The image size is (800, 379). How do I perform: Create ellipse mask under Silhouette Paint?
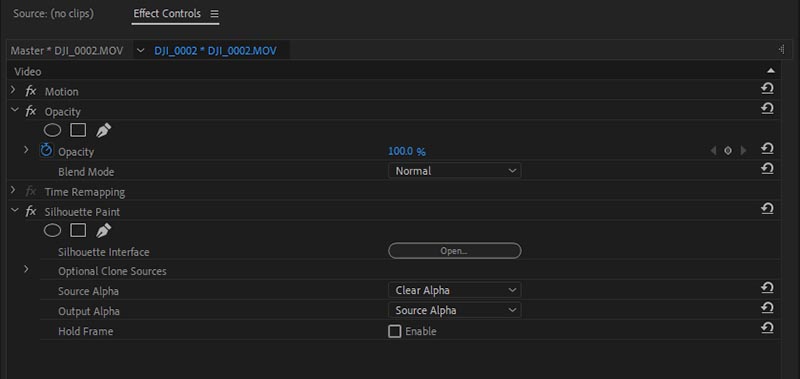pos(52,231)
